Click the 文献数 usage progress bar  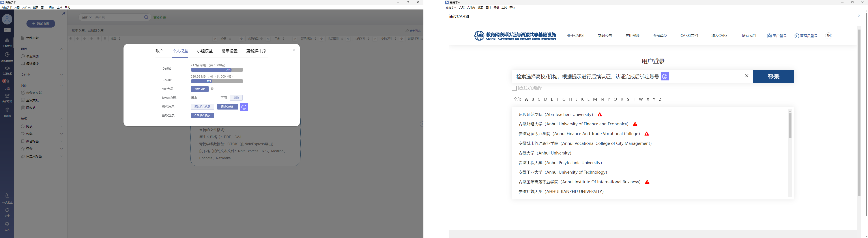217,70
